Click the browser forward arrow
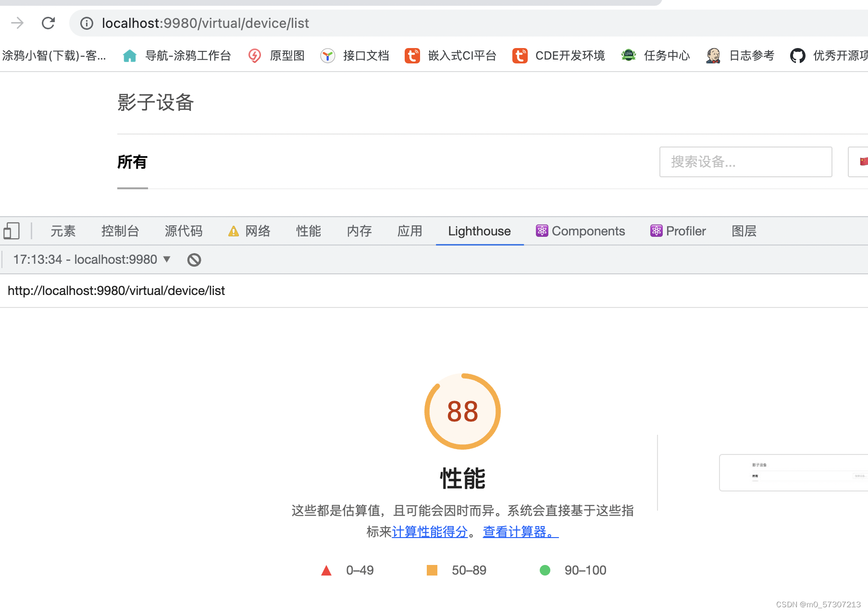This screenshot has height=613, width=868. coord(17,23)
